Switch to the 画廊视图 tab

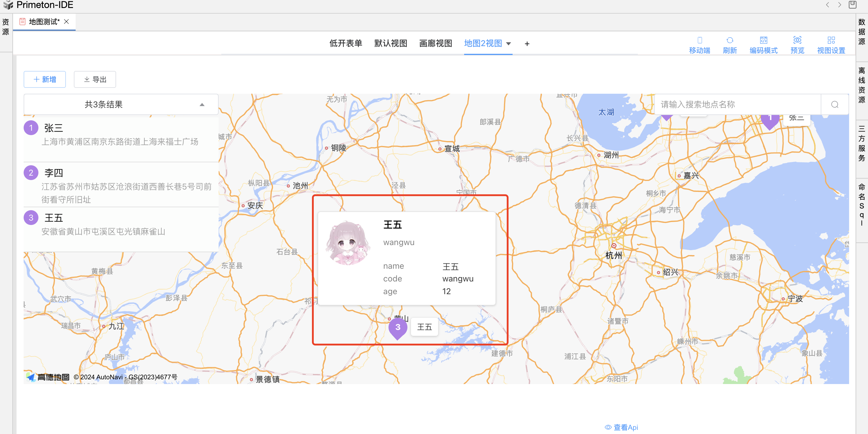pos(435,43)
